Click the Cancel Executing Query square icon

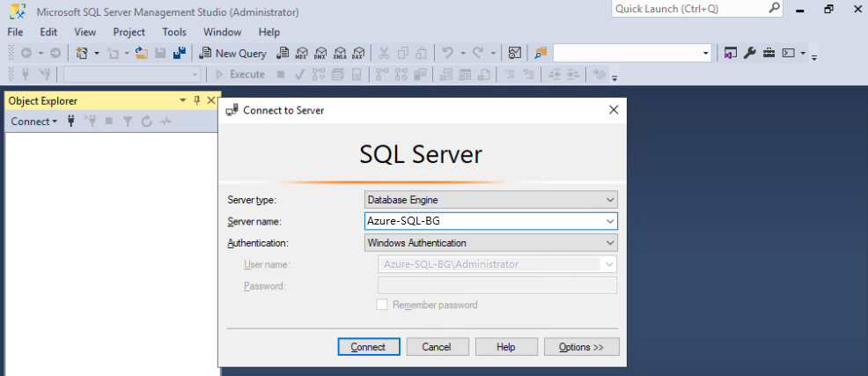point(281,74)
